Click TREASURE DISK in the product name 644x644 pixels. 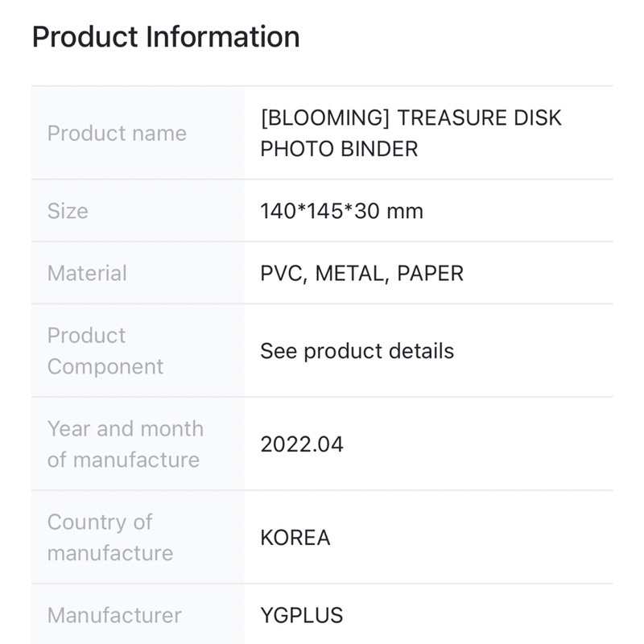click(480, 118)
